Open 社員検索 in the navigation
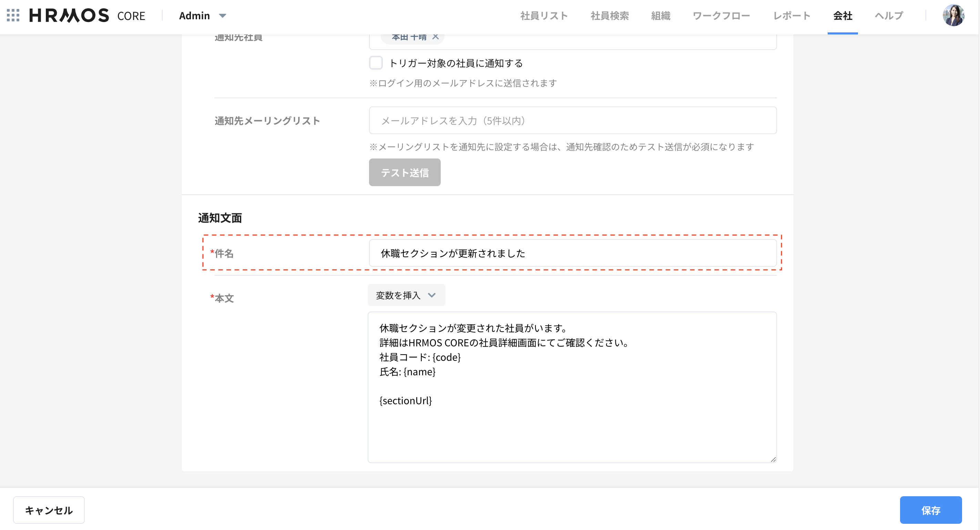 (609, 16)
